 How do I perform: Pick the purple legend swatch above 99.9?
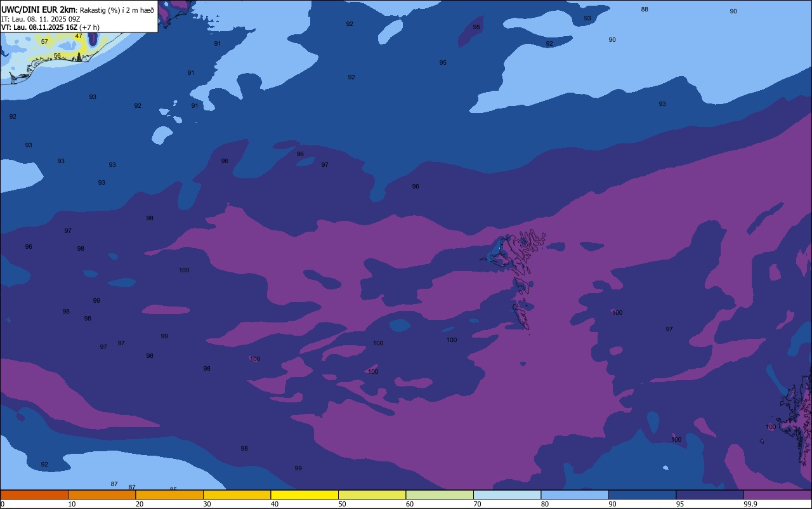(x=777, y=494)
